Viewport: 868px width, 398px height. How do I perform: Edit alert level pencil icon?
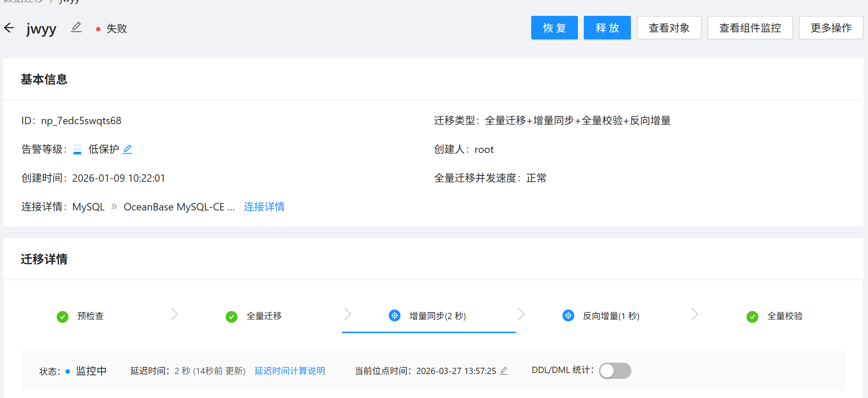coord(127,149)
